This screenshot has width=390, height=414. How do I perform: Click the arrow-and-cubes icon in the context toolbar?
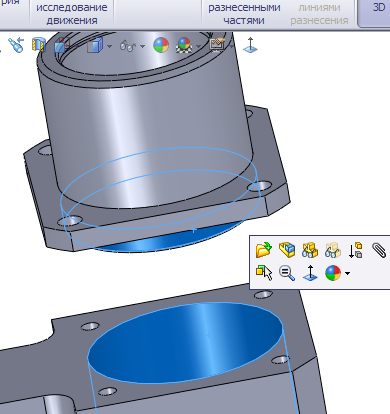coord(356,250)
